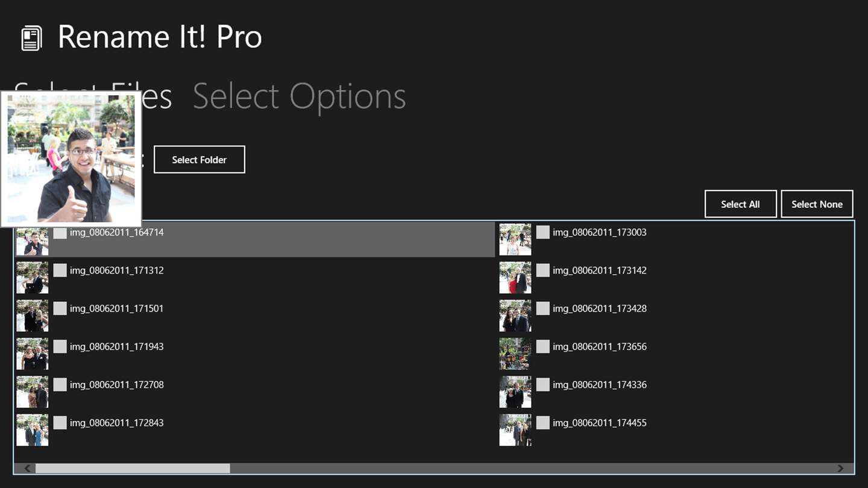Image resolution: width=868 pixels, height=488 pixels.
Task: Select the checkbox next to img_08062011_171943
Action: point(60,346)
